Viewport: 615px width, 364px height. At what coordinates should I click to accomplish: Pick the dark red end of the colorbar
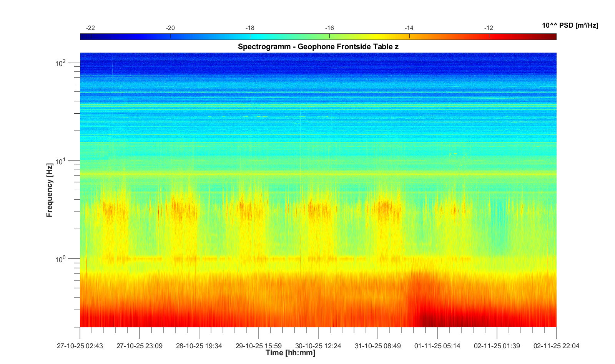(x=552, y=36)
